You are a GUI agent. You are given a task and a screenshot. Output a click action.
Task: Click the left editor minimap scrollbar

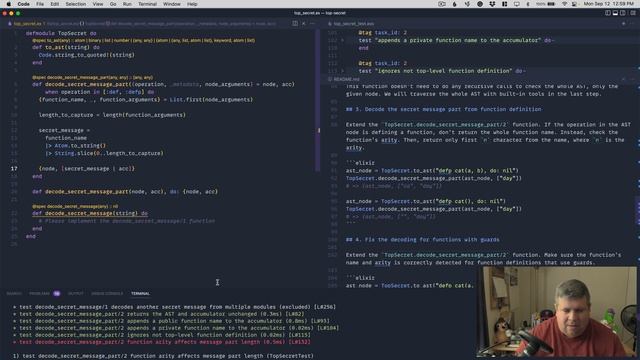317,100
